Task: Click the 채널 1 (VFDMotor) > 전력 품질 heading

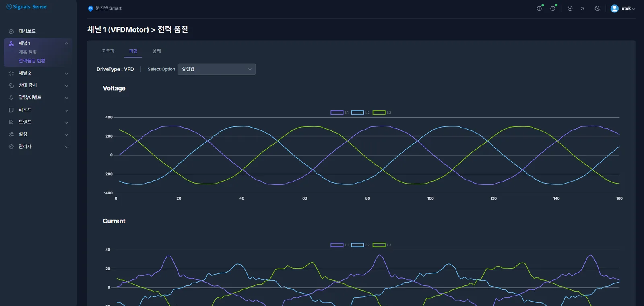Action: pyautogui.click(x=138, y=29)
